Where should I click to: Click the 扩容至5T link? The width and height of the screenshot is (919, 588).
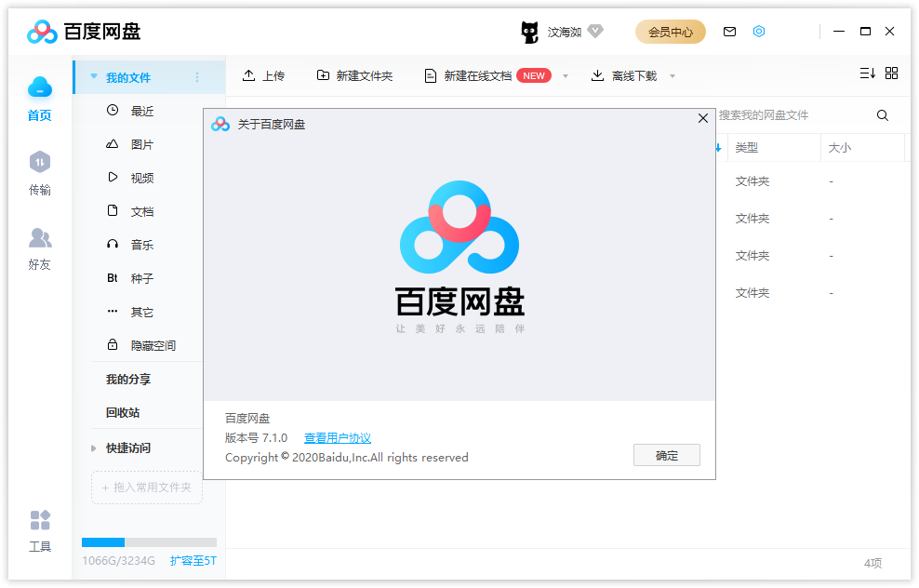click(x=193, y=561)
